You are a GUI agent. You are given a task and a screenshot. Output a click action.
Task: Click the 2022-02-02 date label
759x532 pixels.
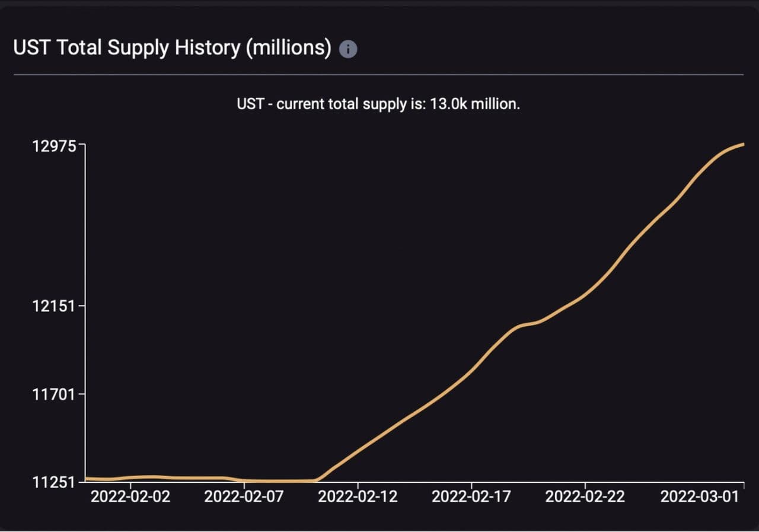(x=130, y=497)
